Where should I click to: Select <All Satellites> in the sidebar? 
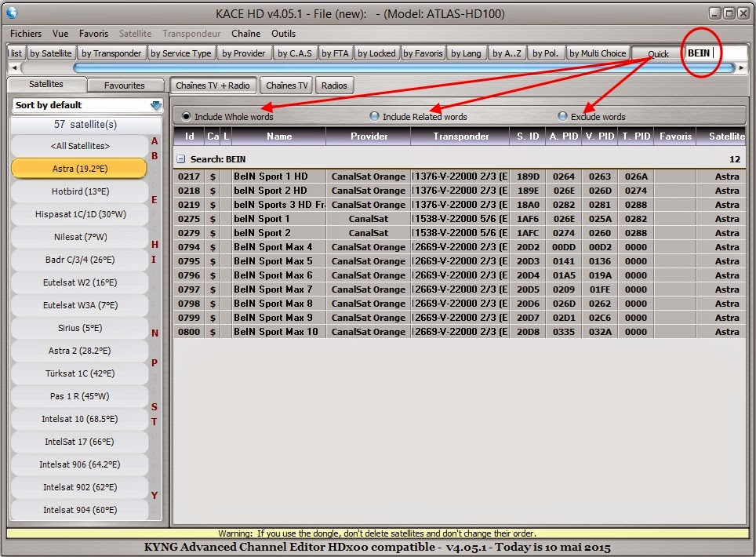click(x=78, y=146)
